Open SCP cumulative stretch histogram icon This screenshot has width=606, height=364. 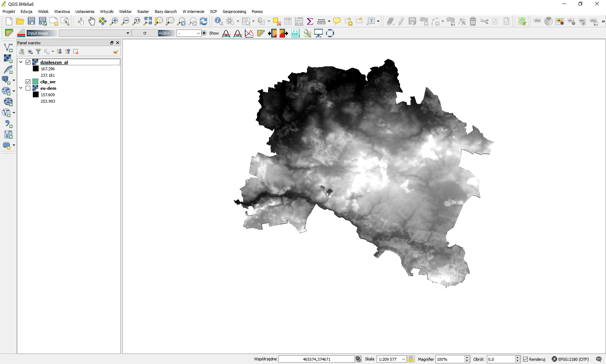click(x=226, y=33)
